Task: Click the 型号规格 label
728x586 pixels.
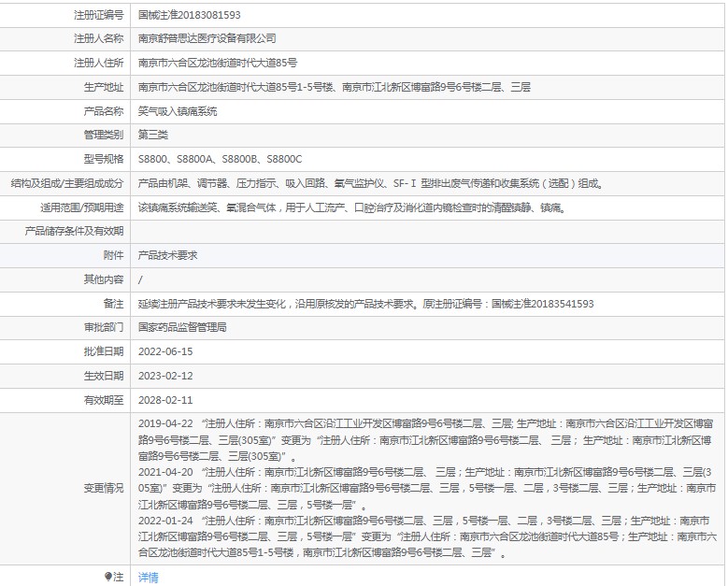Action: pyautogui.click(x=104, y=159)
